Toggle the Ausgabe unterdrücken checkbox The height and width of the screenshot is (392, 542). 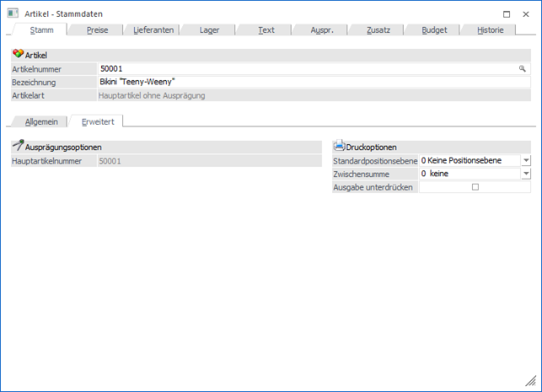click(475, 187)
